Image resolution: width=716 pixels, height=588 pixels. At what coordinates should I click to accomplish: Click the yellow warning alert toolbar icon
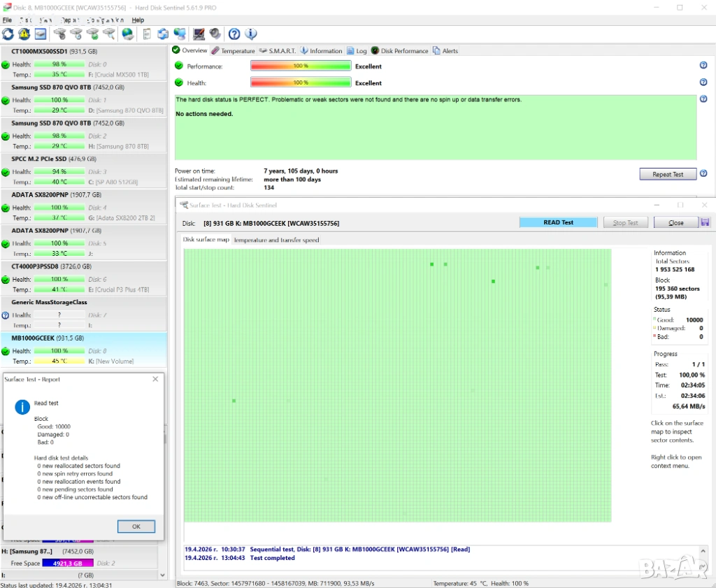(x=24, y=34)
